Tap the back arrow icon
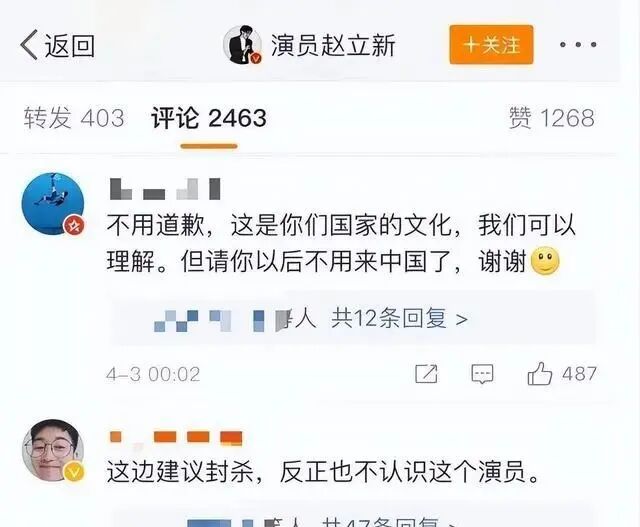 [x=29, y=44]
